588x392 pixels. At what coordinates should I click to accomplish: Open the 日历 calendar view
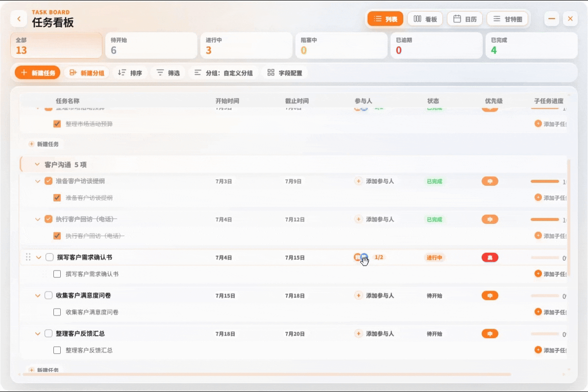pos(465,19)
